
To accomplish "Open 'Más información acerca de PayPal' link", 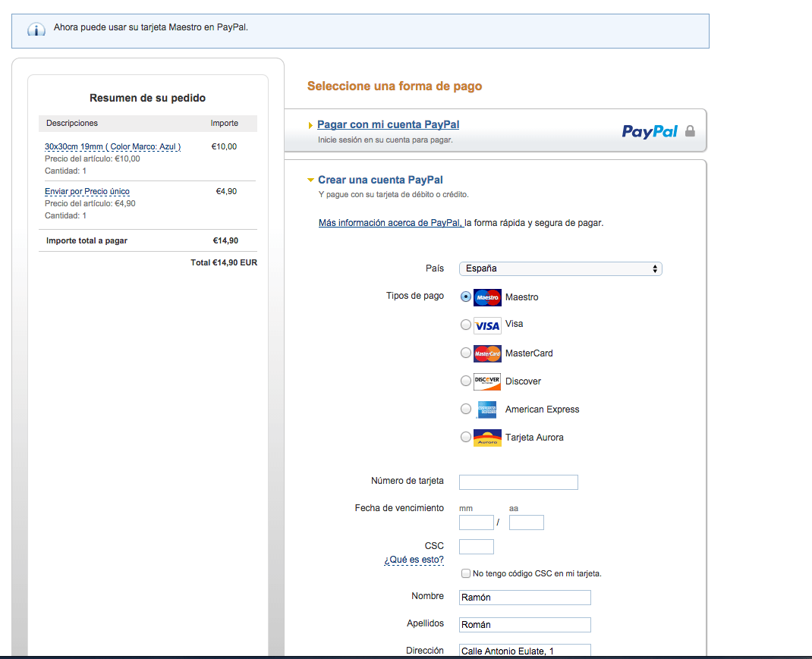I will click(389, 223).
